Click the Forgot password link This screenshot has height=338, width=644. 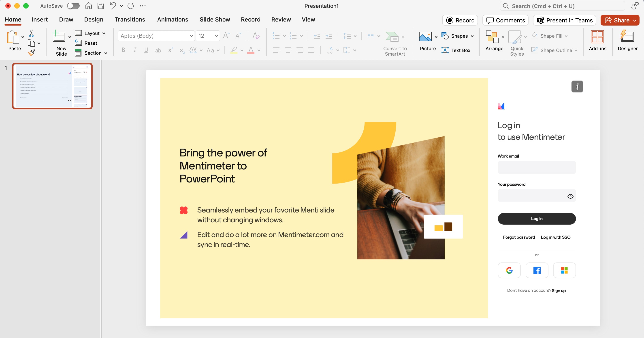pyautogui.click(x=519, y=237)
